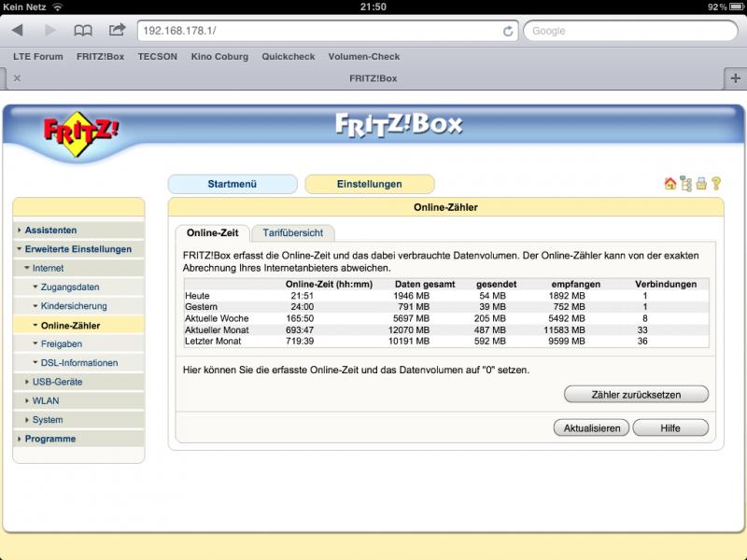The width and height of the screenshot is (747, 560).
Task: Open the TECSON bookmark
Action: click(x=158, y=57)
